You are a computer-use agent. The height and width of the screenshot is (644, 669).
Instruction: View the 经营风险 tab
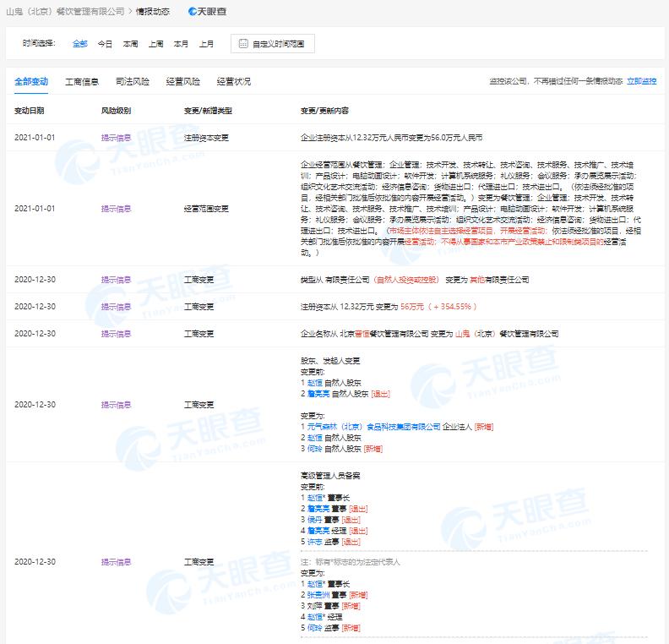[x=183, y=82]
